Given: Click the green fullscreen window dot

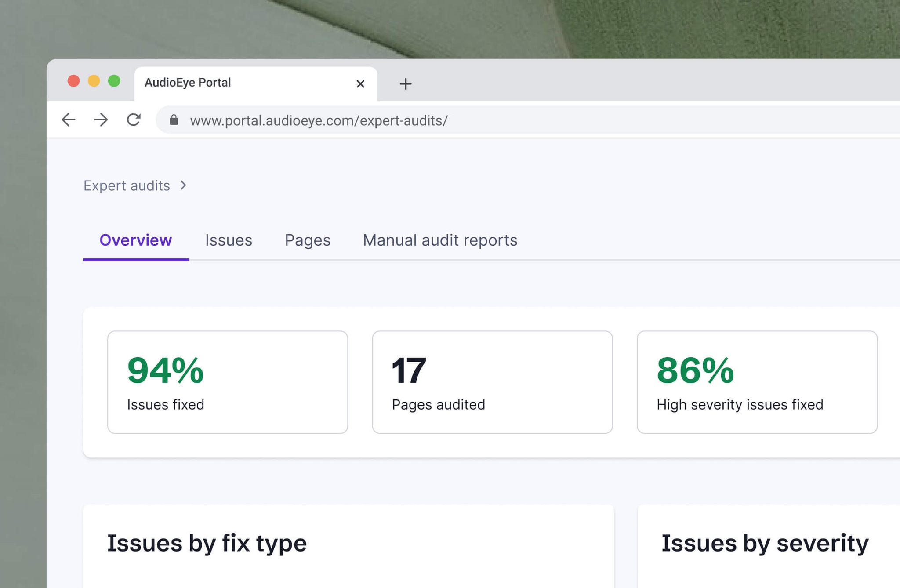Looking at the screenshot, I should [114, 81].
